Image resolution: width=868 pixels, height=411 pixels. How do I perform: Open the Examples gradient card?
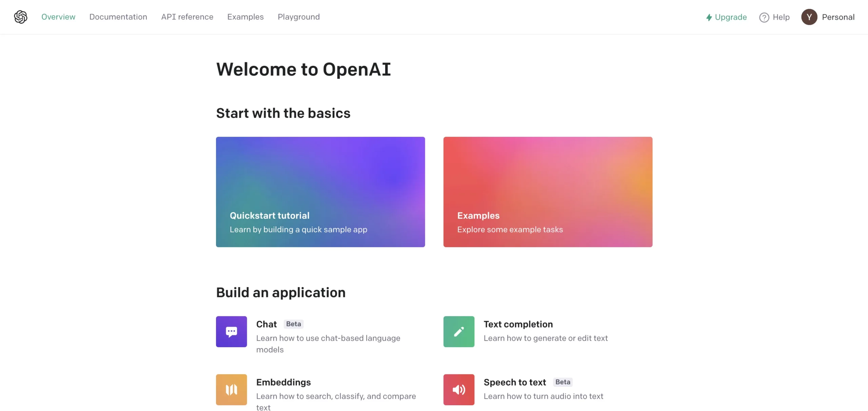(x=548, y=192)
